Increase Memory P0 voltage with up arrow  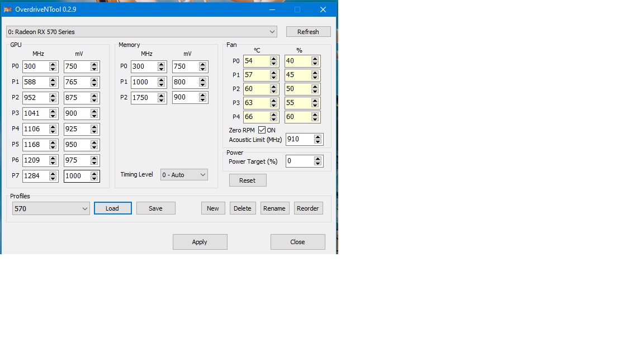click(x=202, y=64)
